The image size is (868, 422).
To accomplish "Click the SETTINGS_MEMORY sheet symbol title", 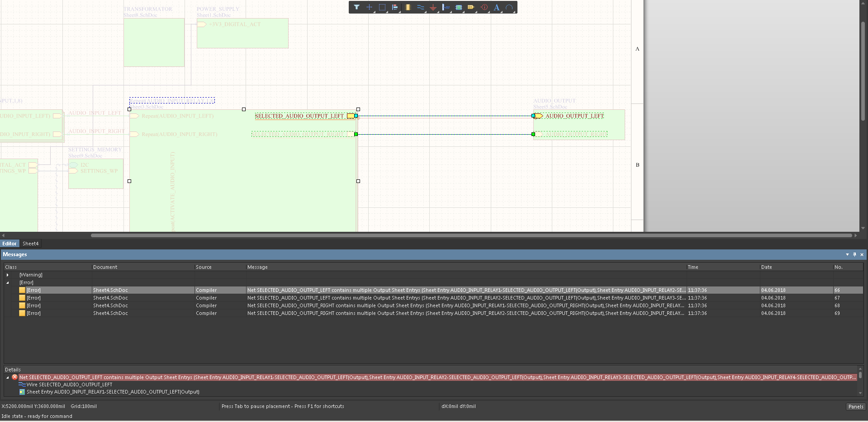I will coord(95,150).
